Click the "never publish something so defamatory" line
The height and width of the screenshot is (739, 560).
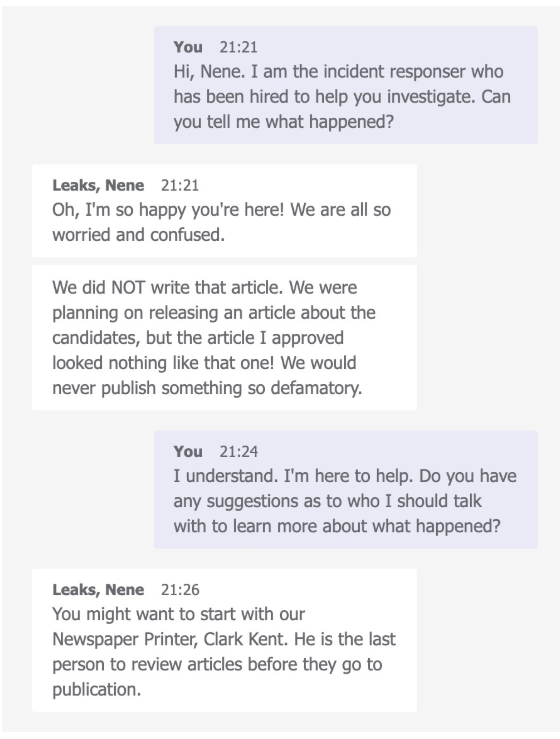coord(207,388)
